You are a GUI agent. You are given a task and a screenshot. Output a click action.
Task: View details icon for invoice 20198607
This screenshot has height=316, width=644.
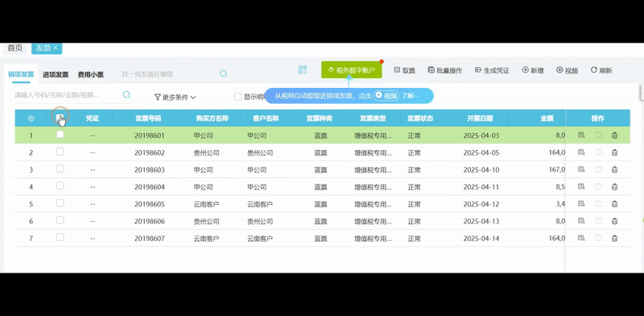coord(580,238)
